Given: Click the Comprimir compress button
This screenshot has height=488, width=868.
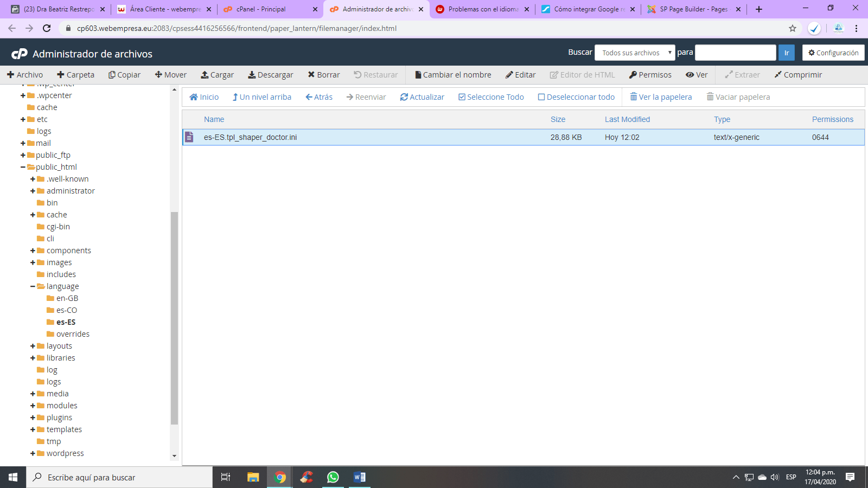Looking at the screenshot, I should [x=798, y=75].
